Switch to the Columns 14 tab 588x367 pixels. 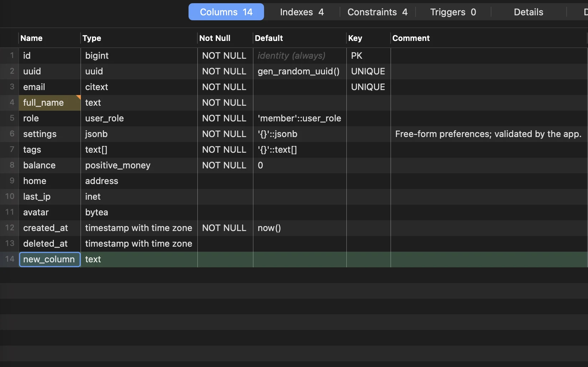(x=226, y=12)
